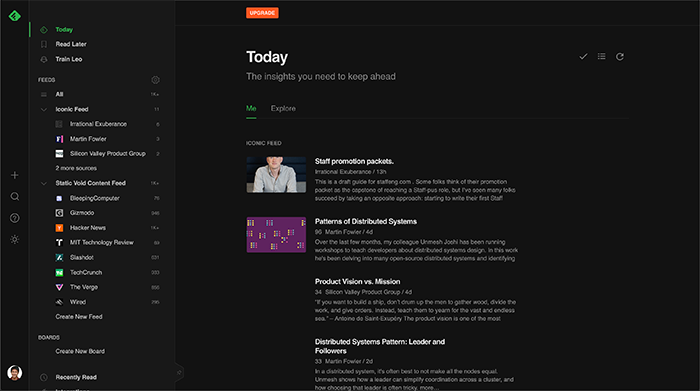The height and width of the screenshot is (391, 700).
Task: Open the help question mark icon
Action: click(15, 218)
